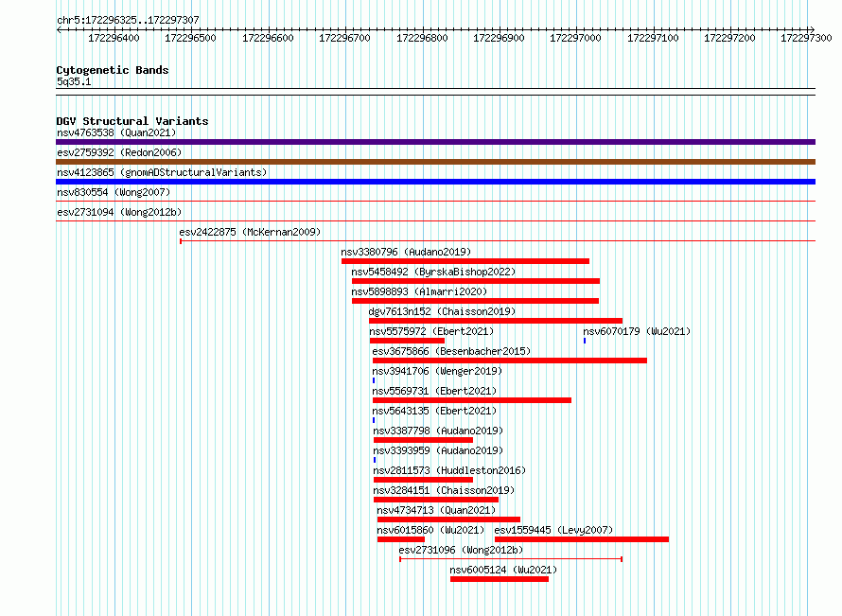Click the nsv830554 (Wong2007) label
The height and width of the screenshot is (616, 842).
[x=114, y=192]
